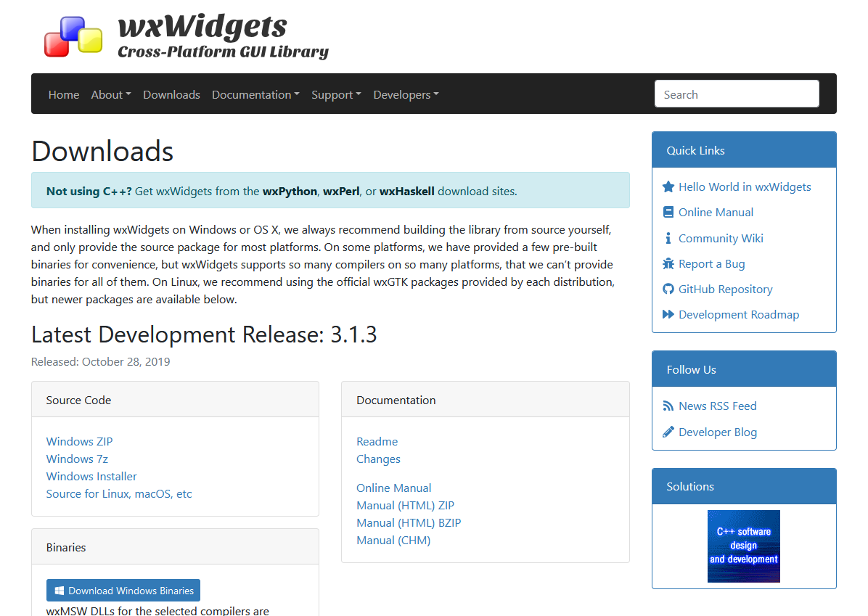The image size is (868, 616).
Task: Open Online Manual in Quick Links
Action: click(716, 213)
